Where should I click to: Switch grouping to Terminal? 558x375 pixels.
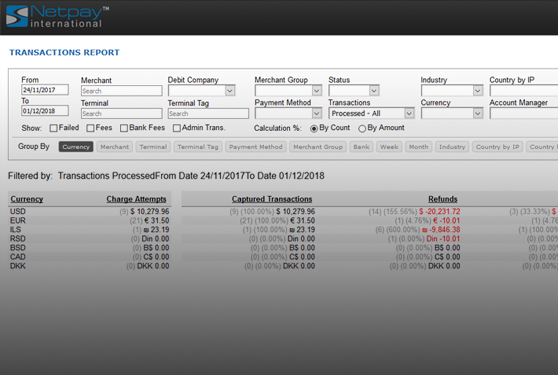click(x=153, y=147)
